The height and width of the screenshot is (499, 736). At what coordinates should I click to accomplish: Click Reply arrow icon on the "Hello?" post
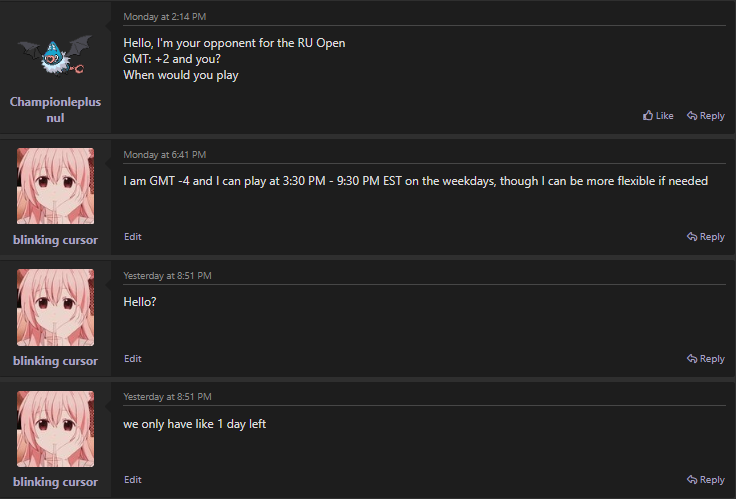(693, 358)
